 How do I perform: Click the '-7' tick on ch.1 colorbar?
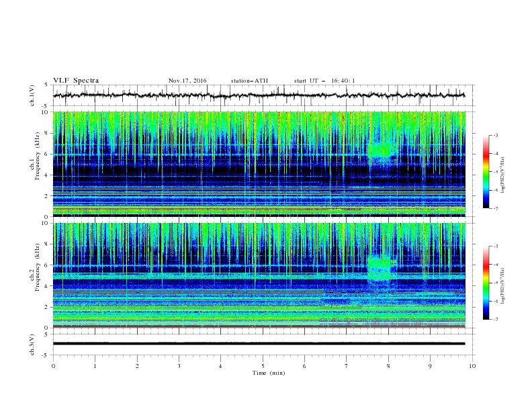[x=495, y=208]
